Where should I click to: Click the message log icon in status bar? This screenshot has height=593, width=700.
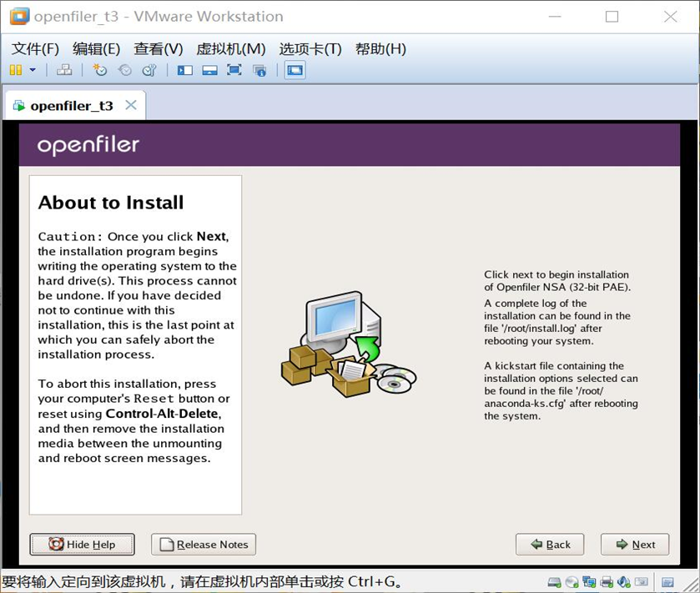click(x=667, y=582)
